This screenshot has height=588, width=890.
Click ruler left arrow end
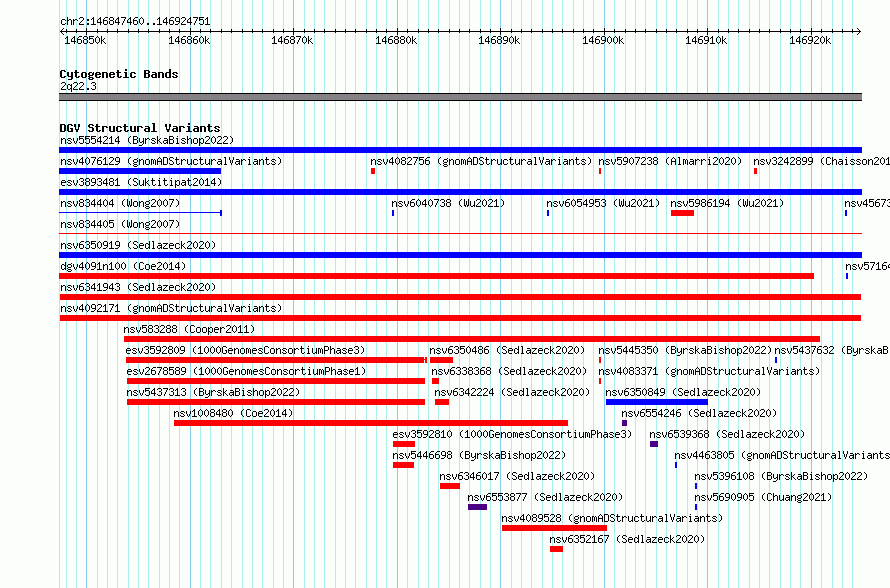[x=62, y=31]
